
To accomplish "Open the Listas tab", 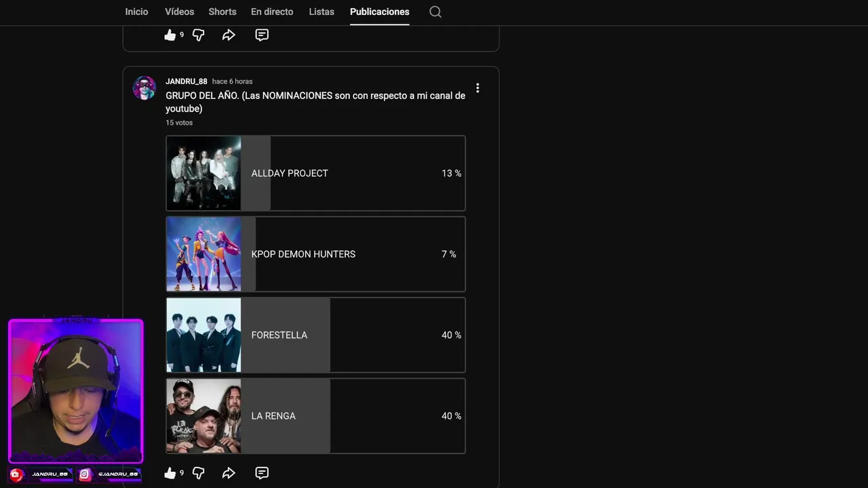I will pos(321,12).
